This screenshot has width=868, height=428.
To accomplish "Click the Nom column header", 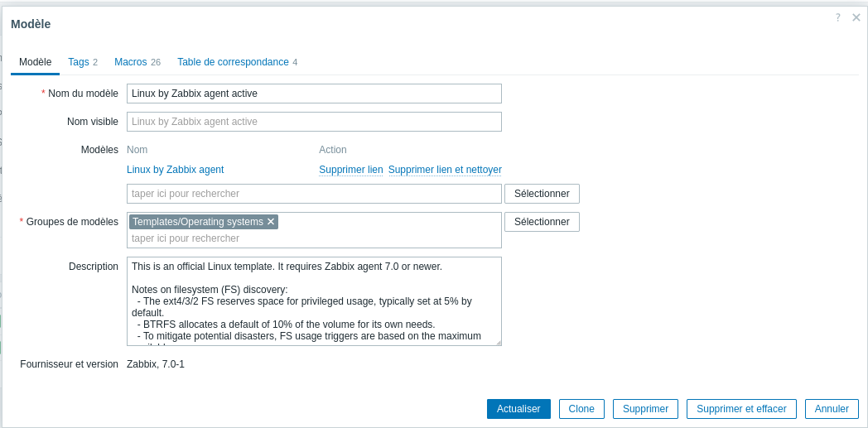I will click(x=137, y=150).
